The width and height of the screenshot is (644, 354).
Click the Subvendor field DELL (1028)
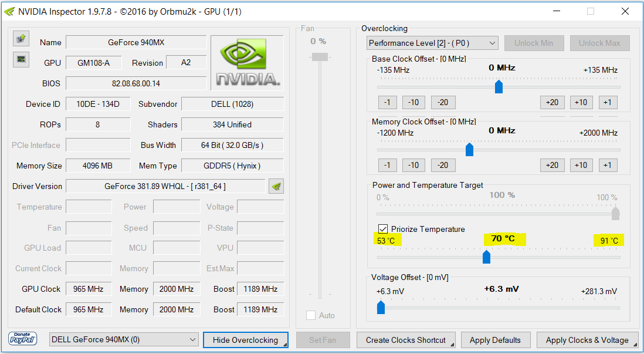click(x=232, y=104)
